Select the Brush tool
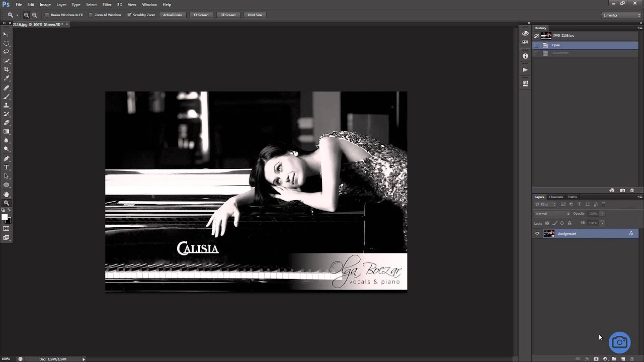The height and width of the screenshot is (362, 644). 7,97
